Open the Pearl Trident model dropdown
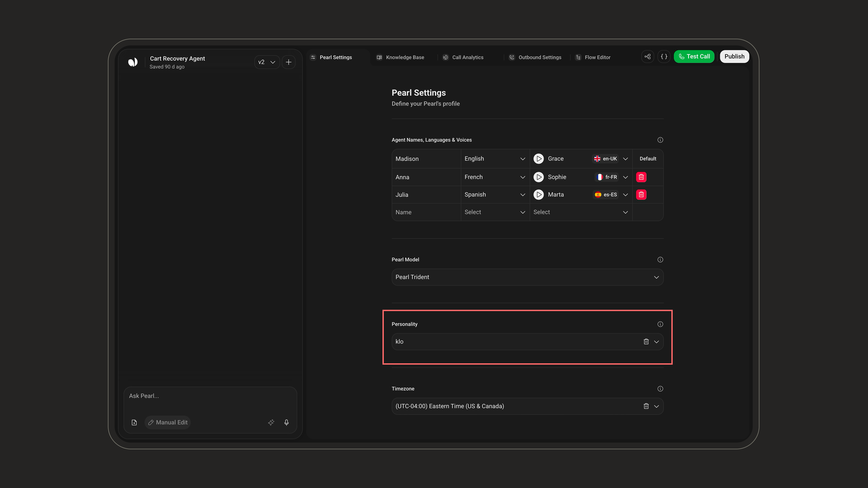This screenshot has width=868, height=488. coord(527,277)
